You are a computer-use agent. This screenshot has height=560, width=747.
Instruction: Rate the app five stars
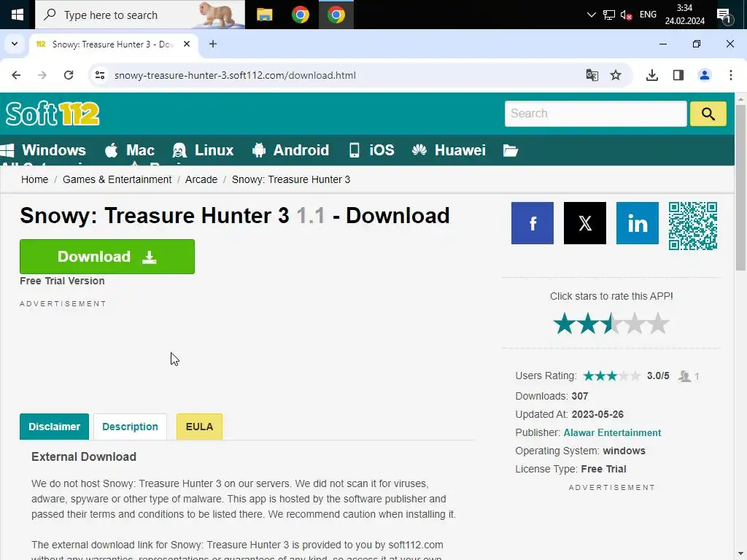[659, 324]
